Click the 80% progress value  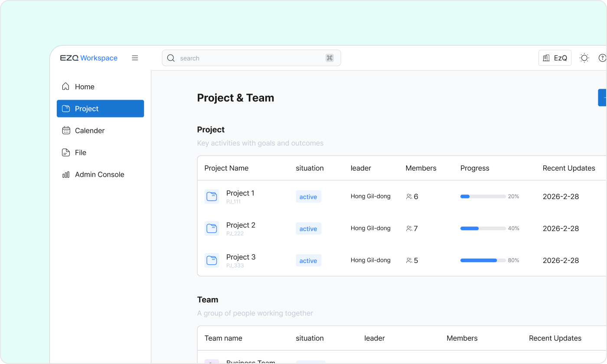pyautogui.click(x=513, y=260)
